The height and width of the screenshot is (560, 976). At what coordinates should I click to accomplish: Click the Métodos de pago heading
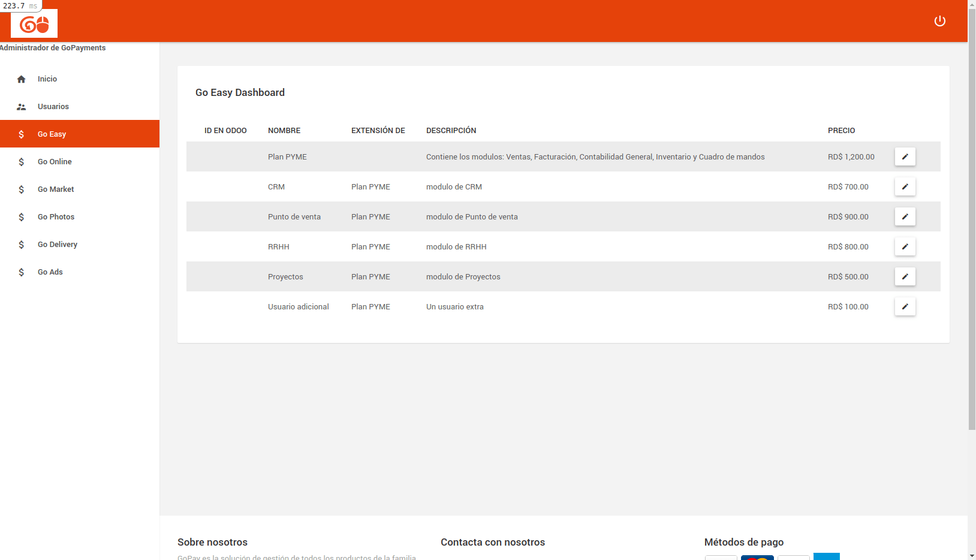[744, 542]
